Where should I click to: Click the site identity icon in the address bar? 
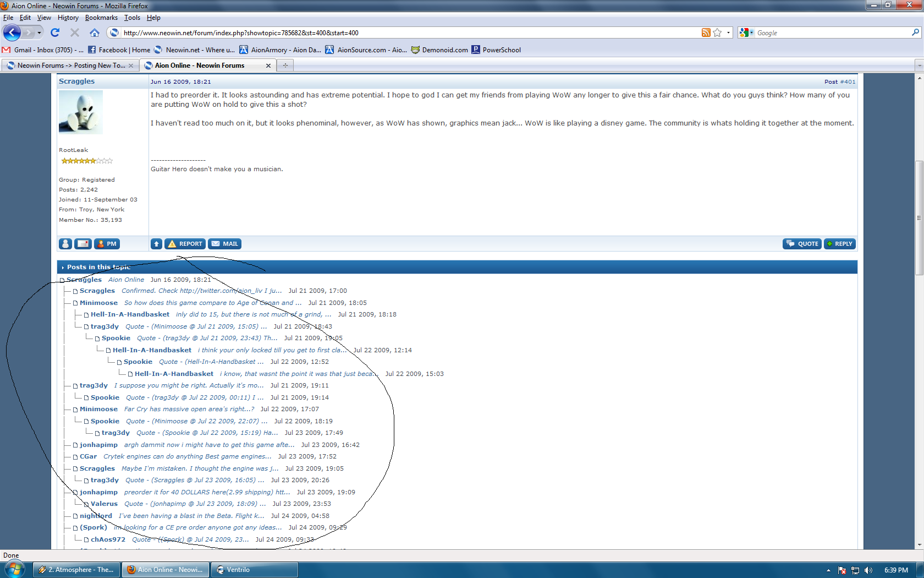coord(114,32)
